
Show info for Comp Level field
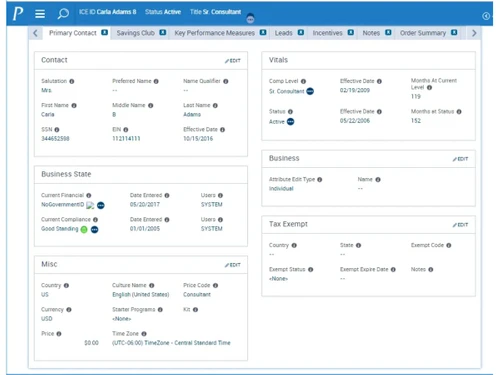tap(303, 81)
